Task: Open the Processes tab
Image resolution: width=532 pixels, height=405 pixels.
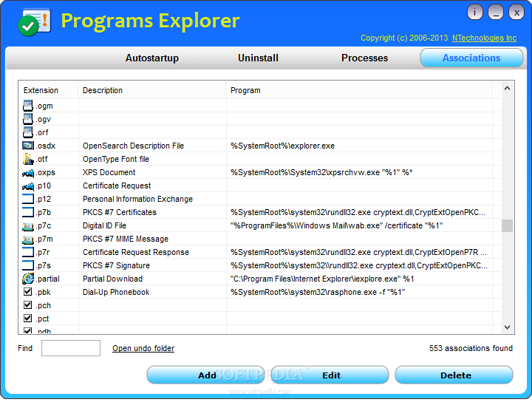Action: [364, 58]
